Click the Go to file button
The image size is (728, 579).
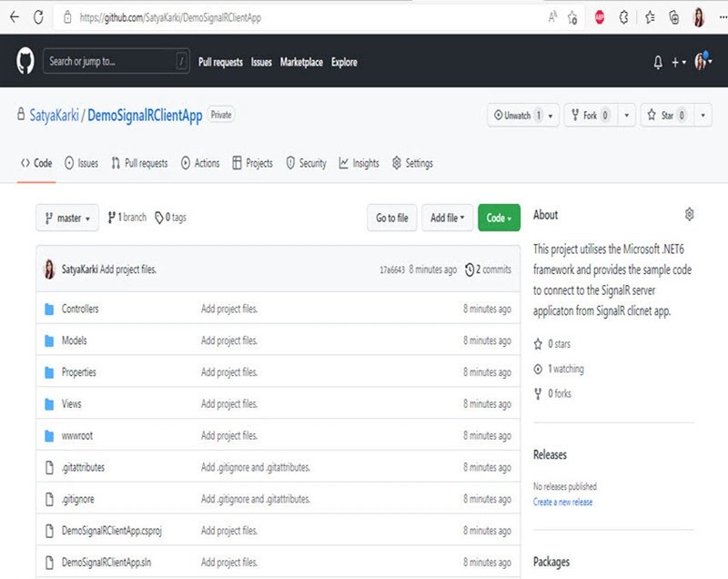tap(392, 218)
